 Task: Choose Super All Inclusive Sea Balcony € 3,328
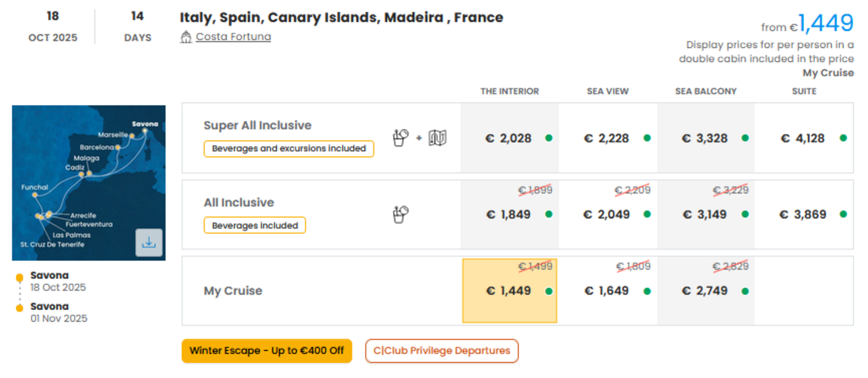click(706, 138)
